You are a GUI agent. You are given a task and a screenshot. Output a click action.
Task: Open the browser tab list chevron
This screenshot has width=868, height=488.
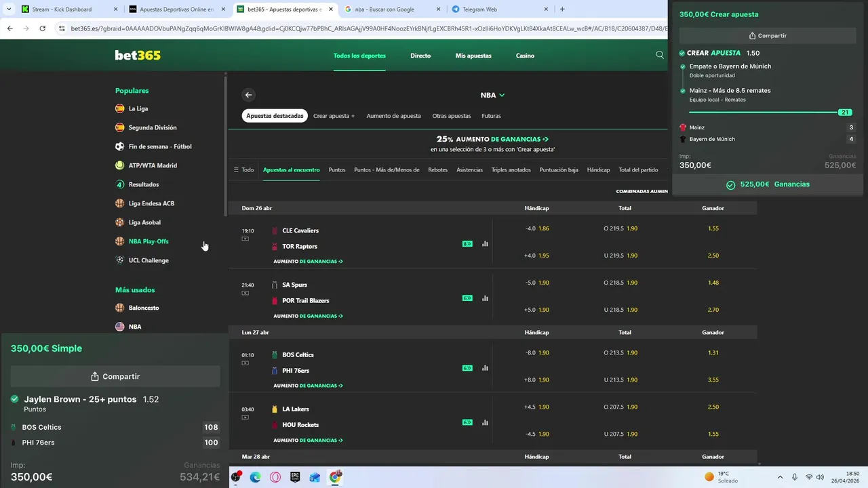(x=8, y=9)
